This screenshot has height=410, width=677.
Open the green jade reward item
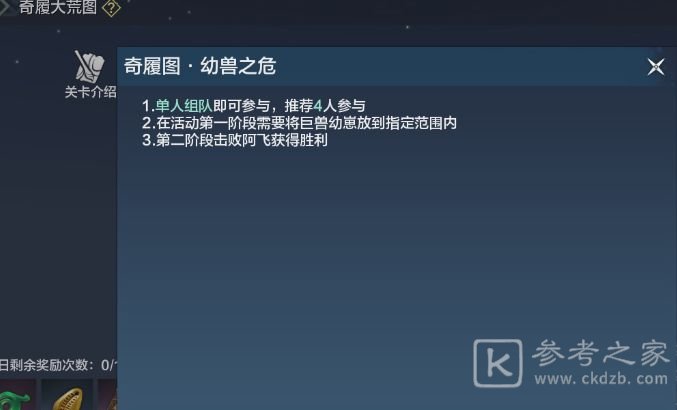(x=16, y=396)
